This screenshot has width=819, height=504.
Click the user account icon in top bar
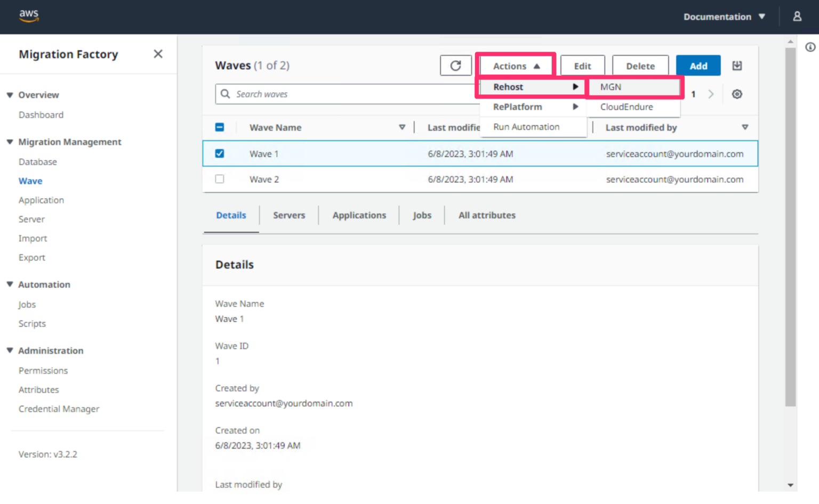[797, 17]
